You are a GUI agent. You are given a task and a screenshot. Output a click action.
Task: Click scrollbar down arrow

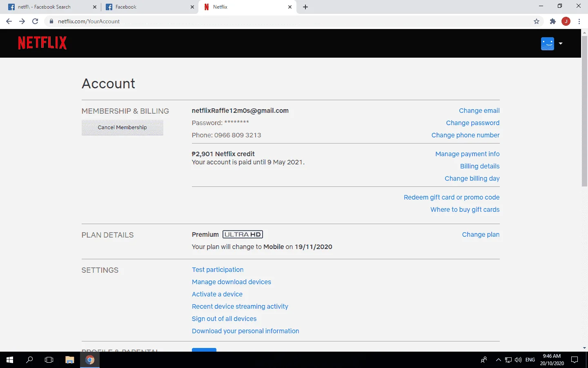click(584, 348)
